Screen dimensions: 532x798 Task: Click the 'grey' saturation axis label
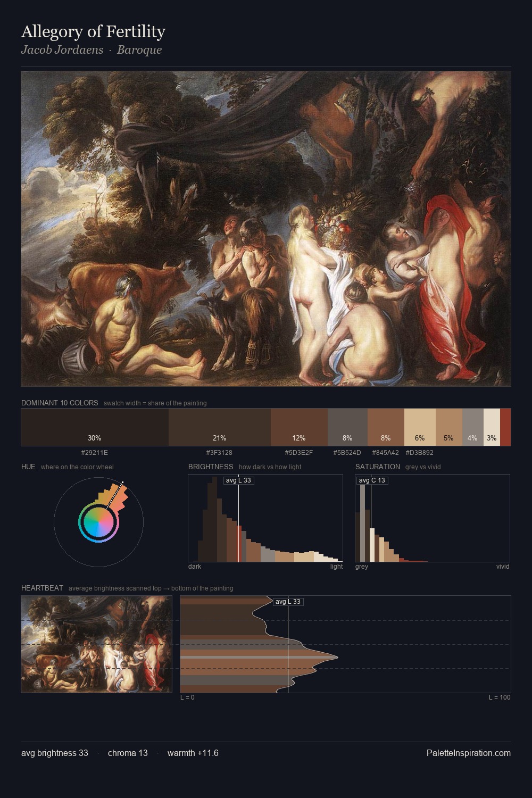click(x=362, y=567)
